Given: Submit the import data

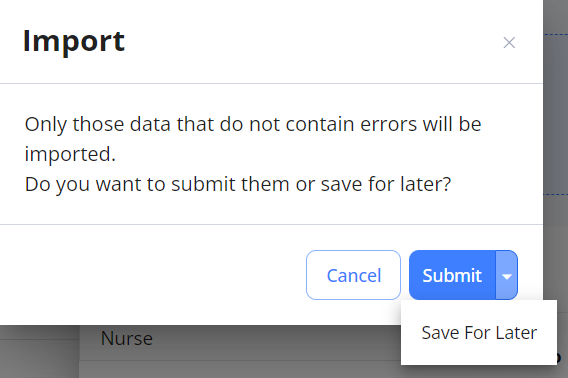Looking at the screenshot, I should [x=452, y=275].
